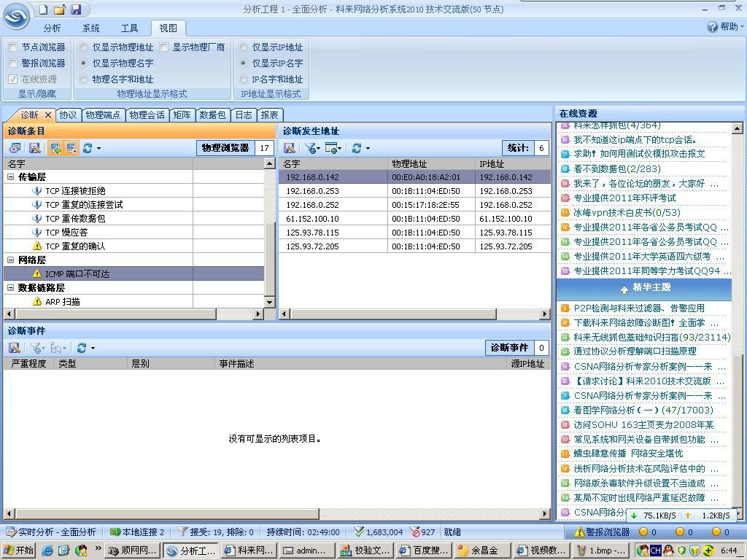The width and height of the screenshot is (747, 560).
Task: Switch to the 系统 ribbon tab
Action: [x=91, y=28]
